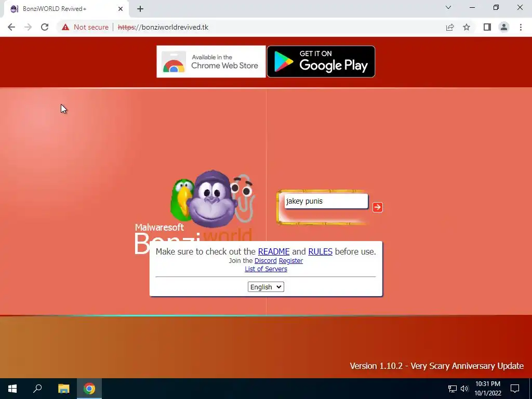Click the network icon in system tray
This screenshot has height=399, width=532.
(x=453, y=389)
